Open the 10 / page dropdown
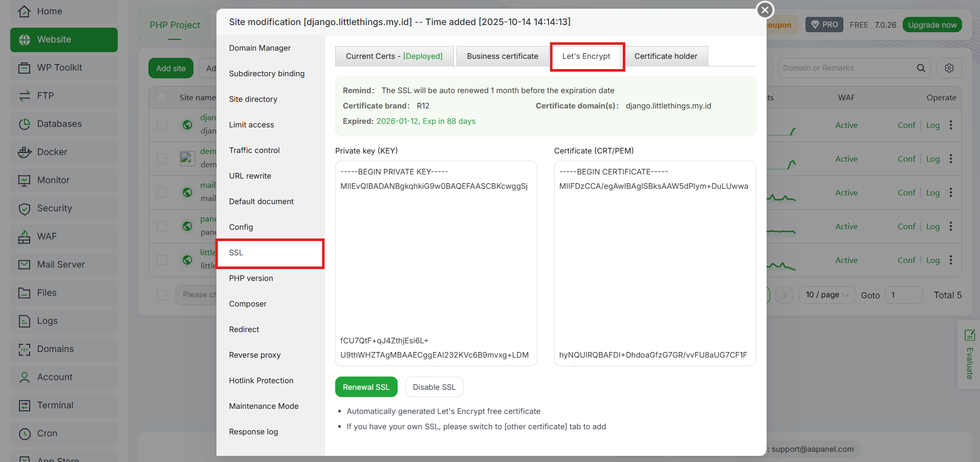Image resolution: width=980 pixels, height=462 pixels. (826, 295)
